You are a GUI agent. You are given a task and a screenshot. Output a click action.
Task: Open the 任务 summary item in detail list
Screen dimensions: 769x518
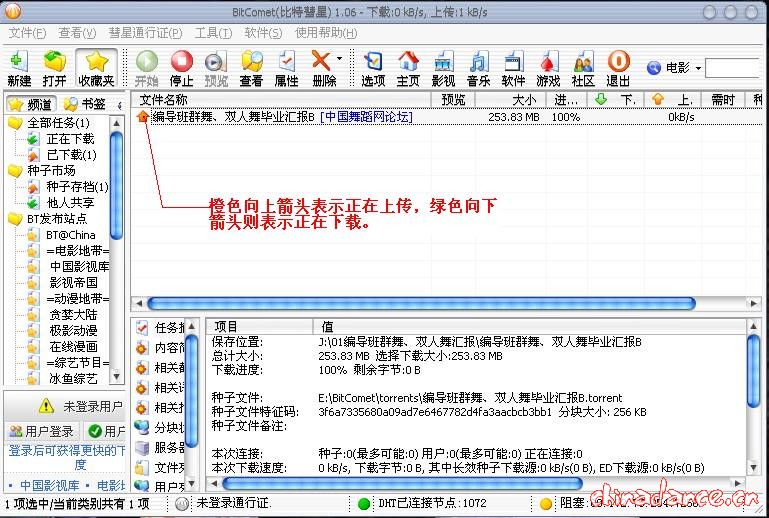coord(161,328)
